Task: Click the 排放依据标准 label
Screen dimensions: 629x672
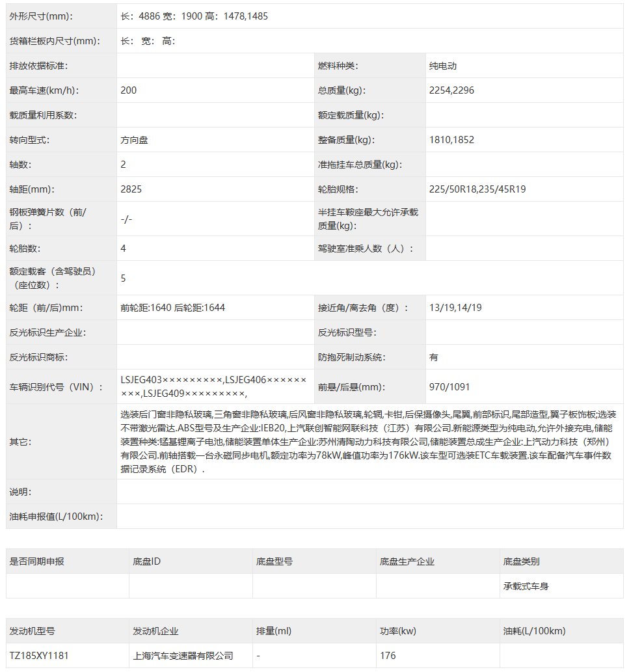Action: [x=38, y=66]
